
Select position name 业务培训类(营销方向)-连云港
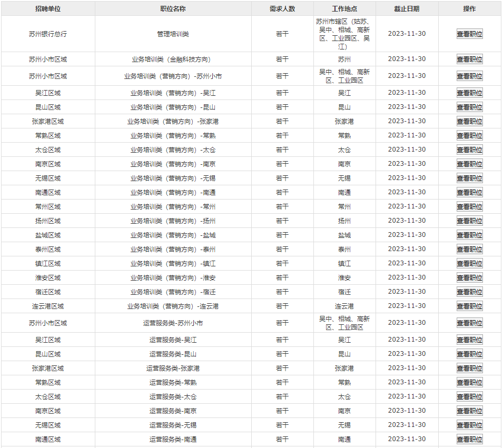173,306
